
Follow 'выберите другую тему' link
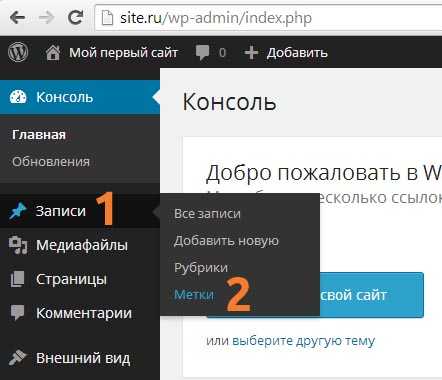click(x=303, y=341)
